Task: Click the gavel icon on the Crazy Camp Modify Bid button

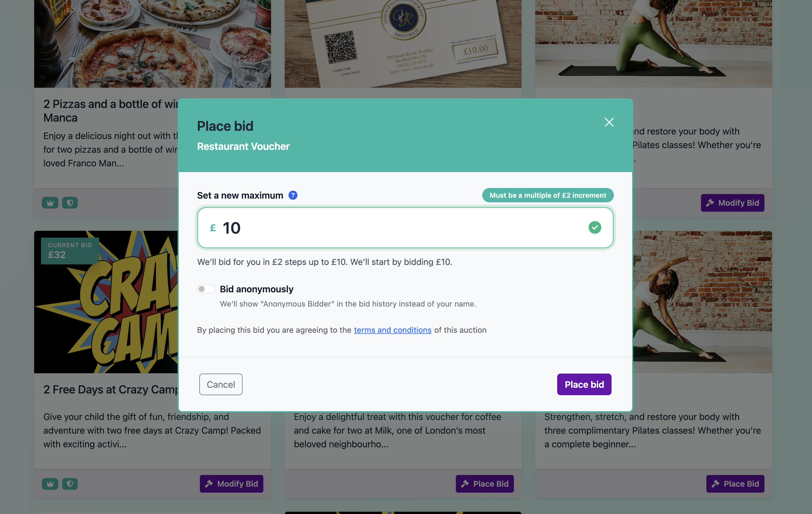Action: 210,484
